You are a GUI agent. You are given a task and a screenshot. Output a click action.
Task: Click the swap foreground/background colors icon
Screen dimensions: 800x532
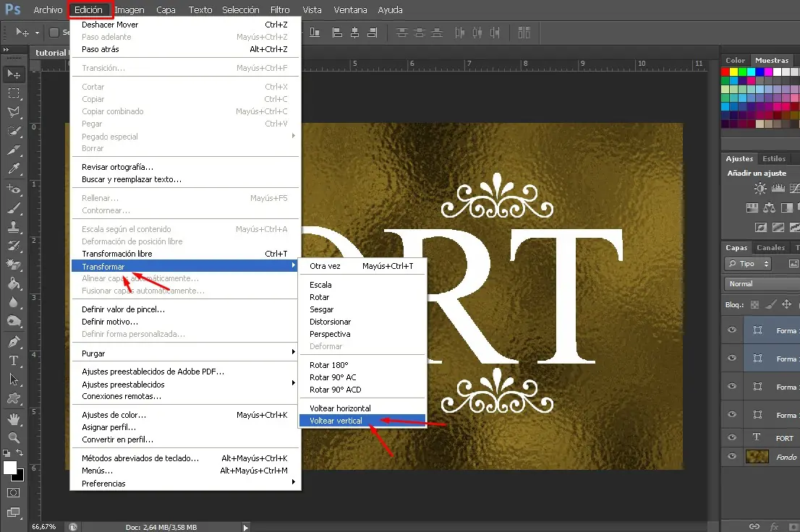(x=20, y=452)
